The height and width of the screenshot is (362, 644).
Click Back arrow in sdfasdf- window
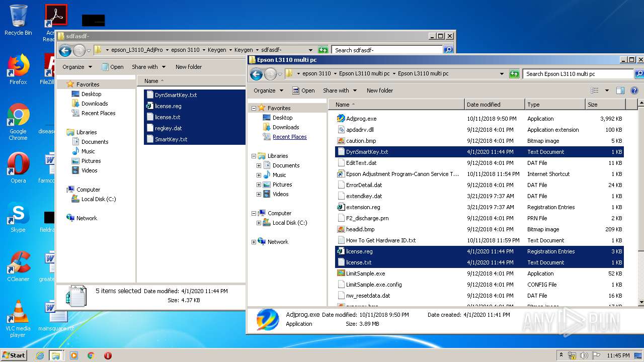pos(65,50)
